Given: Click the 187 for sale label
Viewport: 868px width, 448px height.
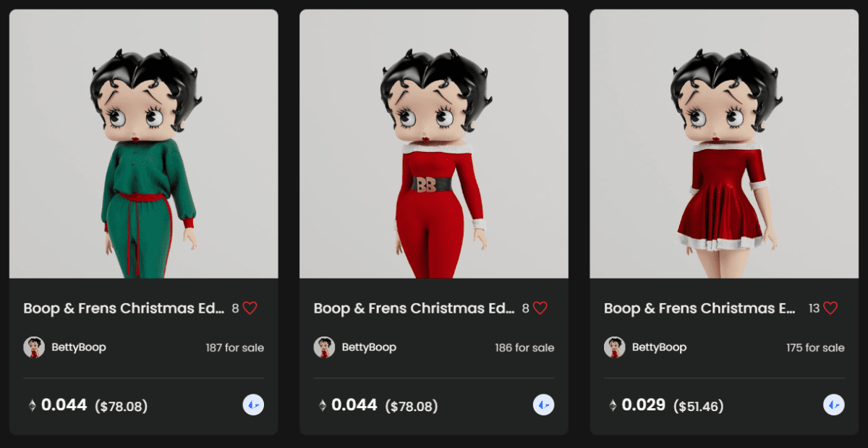Looking at the screenshot, I should 235,348.
